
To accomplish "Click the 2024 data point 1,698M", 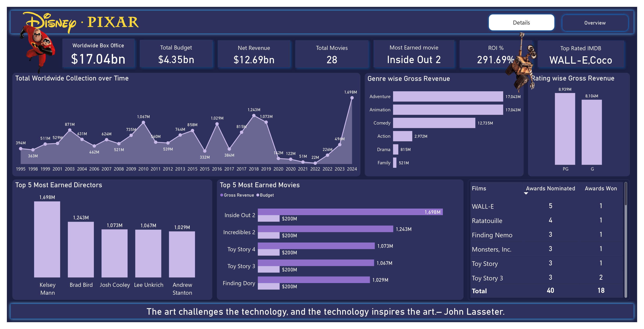I will pyautogui.click(x=352, y=98).
